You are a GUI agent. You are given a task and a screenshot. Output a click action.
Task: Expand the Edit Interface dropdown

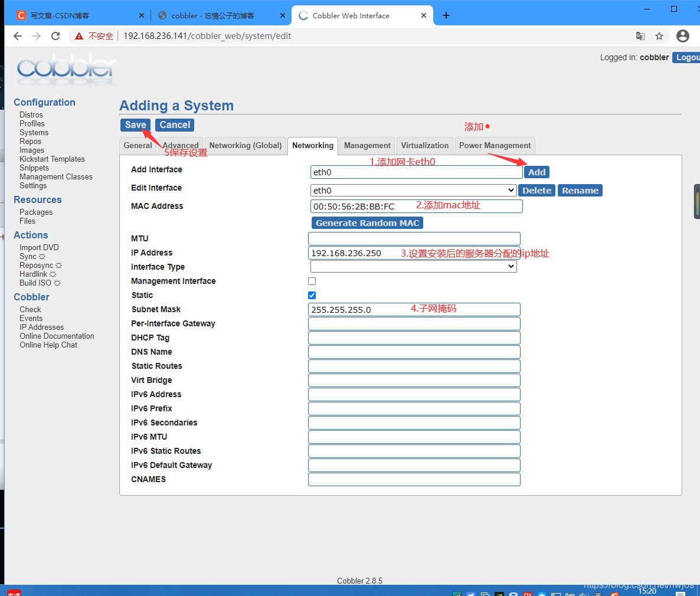tap(413, 191)
